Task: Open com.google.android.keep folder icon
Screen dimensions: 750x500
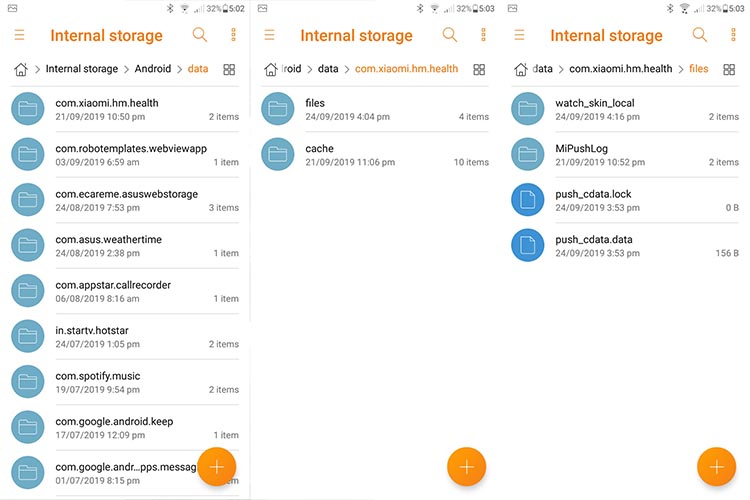Action: [28, 427]
